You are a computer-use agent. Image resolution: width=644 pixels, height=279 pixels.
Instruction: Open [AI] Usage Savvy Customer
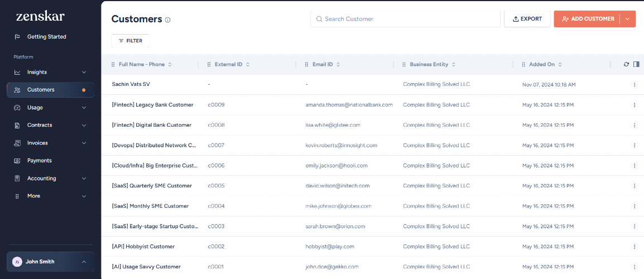pos(146,267)
